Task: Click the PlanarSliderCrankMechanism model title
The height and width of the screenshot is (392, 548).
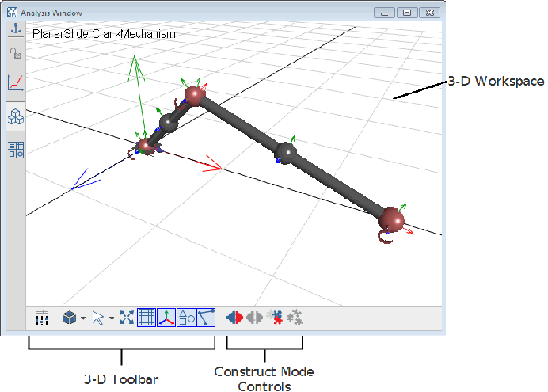Action: click(104, 34)
